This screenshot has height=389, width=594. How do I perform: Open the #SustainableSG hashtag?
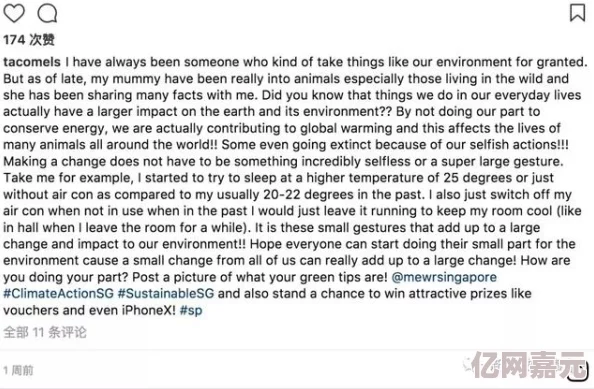166,294
